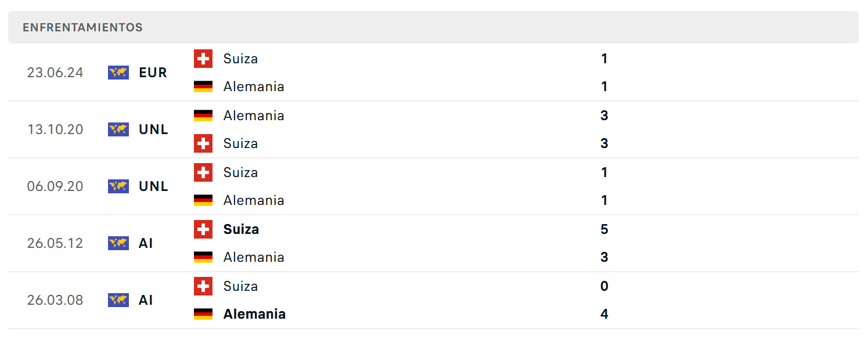
Task: Click the Germany flag in the 26.03.08 match
Action: click(x=203, y=314)
